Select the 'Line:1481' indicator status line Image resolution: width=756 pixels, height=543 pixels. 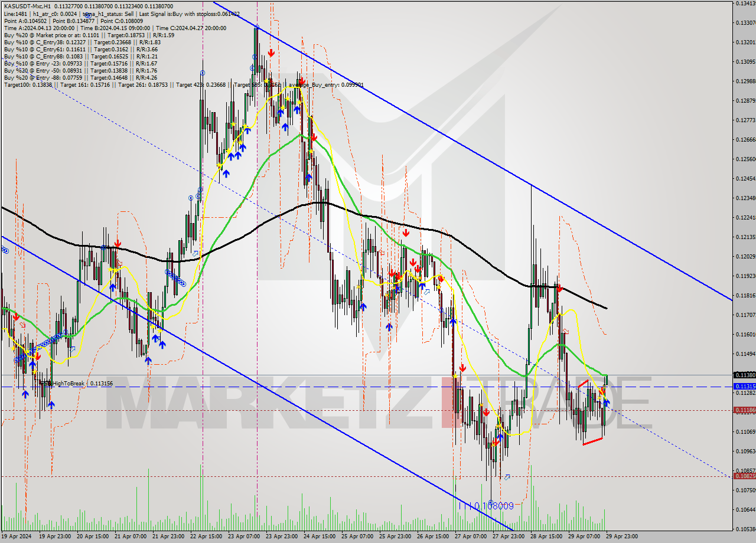tap(122, 14)
